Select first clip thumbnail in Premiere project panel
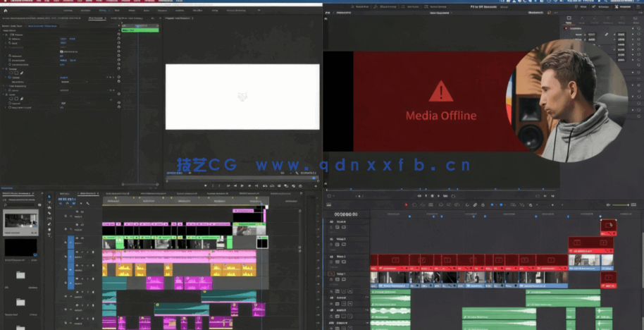The width and height of the screenshot is (644, 330). pos(20,221)
